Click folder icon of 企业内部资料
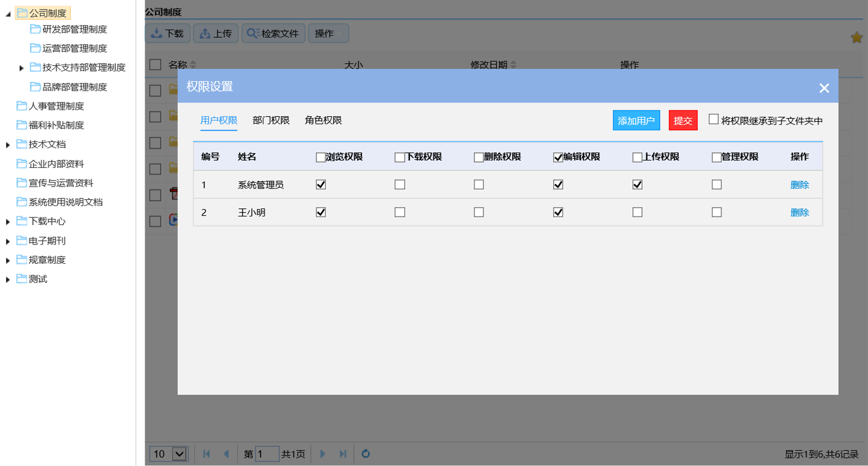The width and height of the screenshot is (868, 466). point(21,164)
